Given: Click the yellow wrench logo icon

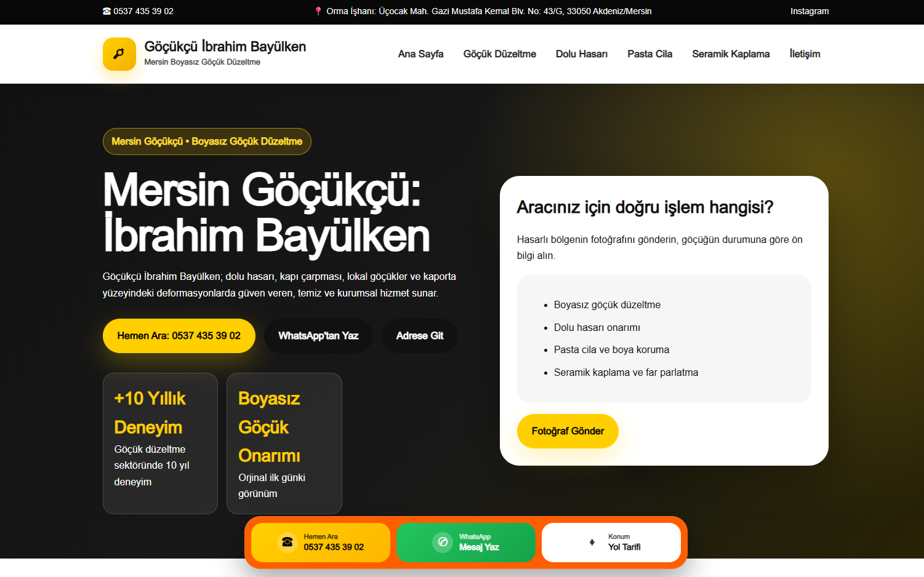Looking at the screenshot, I should click(119, 54).
